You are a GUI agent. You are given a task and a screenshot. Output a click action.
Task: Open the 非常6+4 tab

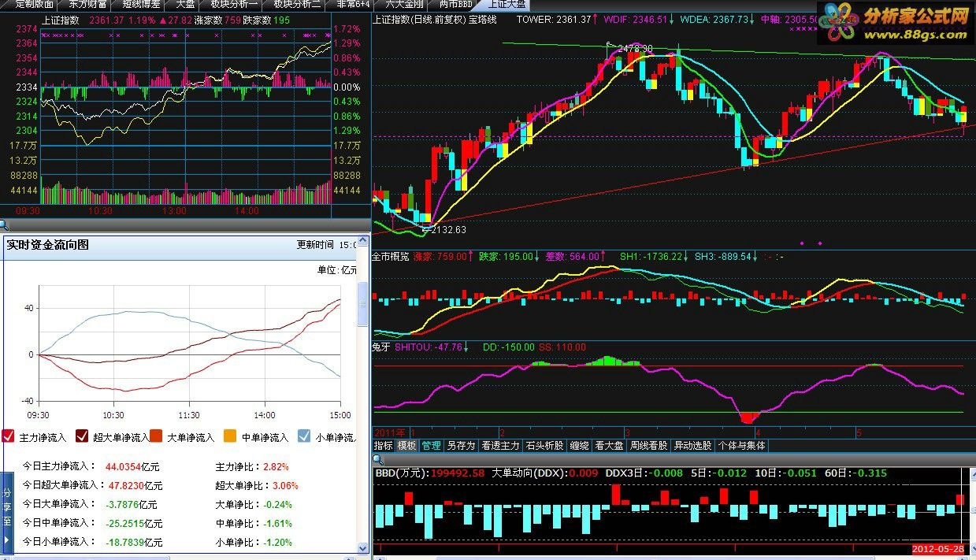[x=353, y=4]
